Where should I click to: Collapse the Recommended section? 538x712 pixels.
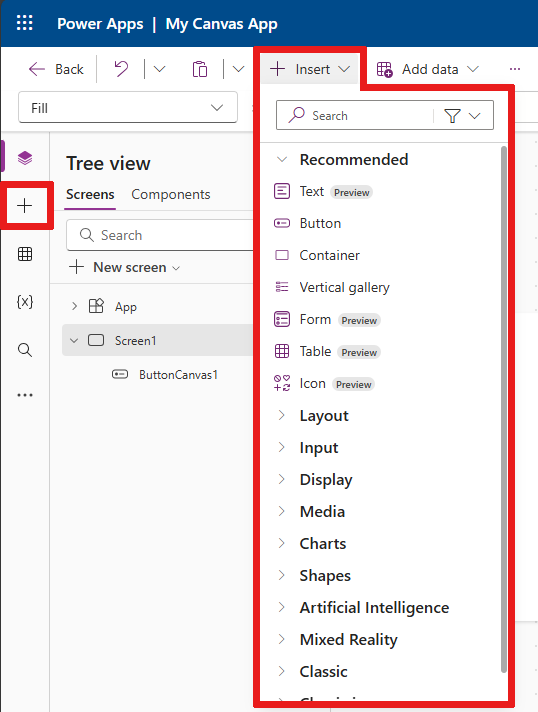click(x=282, y=159)
